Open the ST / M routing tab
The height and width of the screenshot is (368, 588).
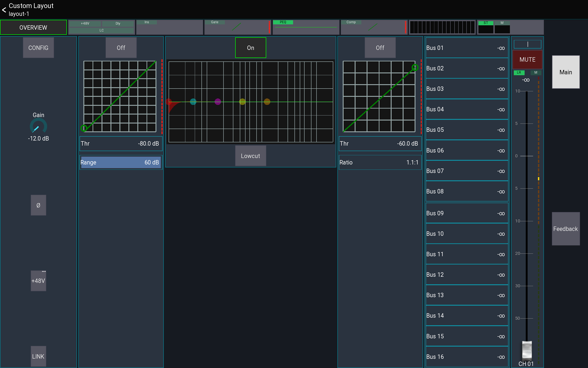(x=510, y=27)
